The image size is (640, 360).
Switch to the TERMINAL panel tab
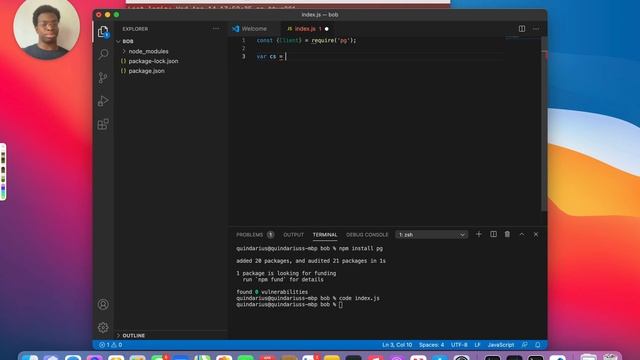point(325,235)
